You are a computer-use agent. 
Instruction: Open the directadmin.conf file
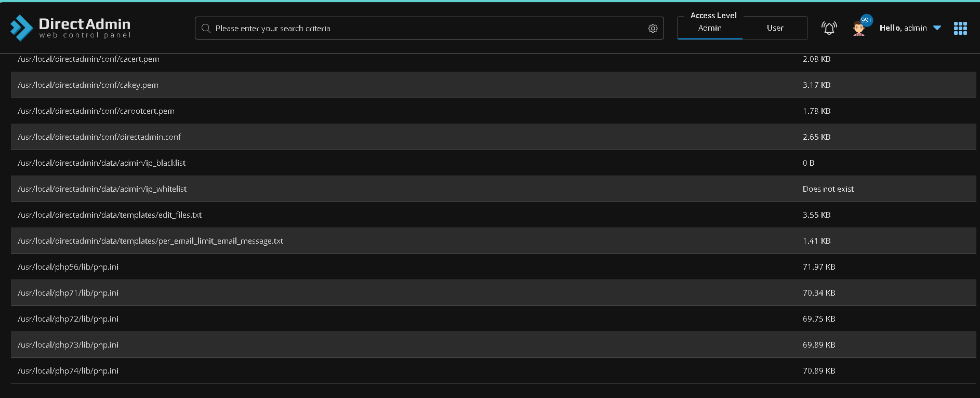click(99, 137)
